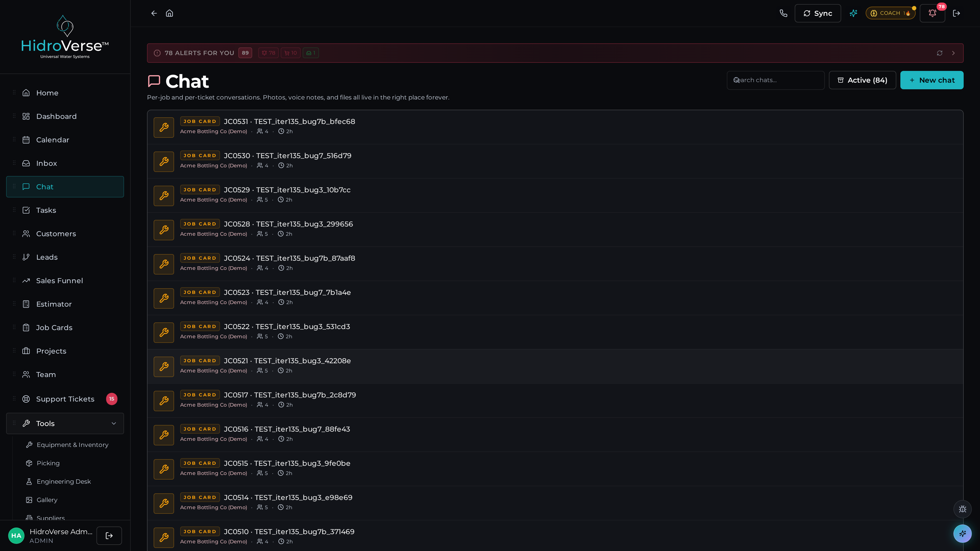Open Support Tickets in the sidebar
980x551 pixels.
[65, 399]
